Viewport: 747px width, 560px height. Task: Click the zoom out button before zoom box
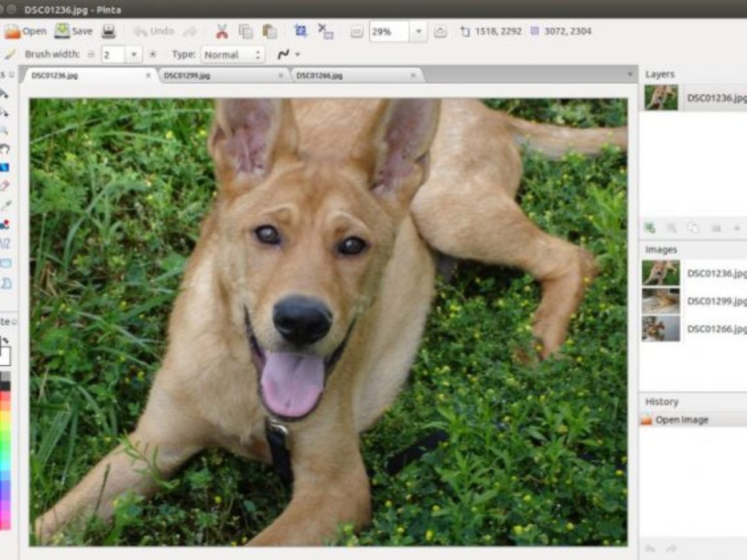pos(356,32)
